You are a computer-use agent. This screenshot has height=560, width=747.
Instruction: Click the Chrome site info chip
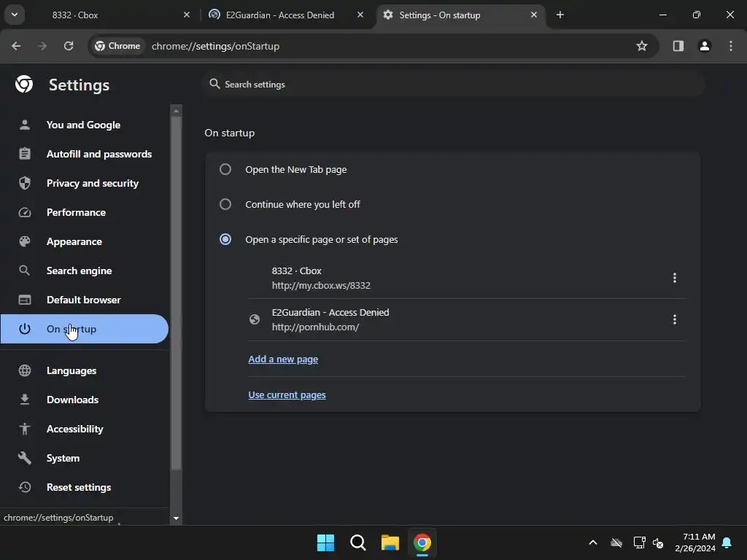point(117,46)
